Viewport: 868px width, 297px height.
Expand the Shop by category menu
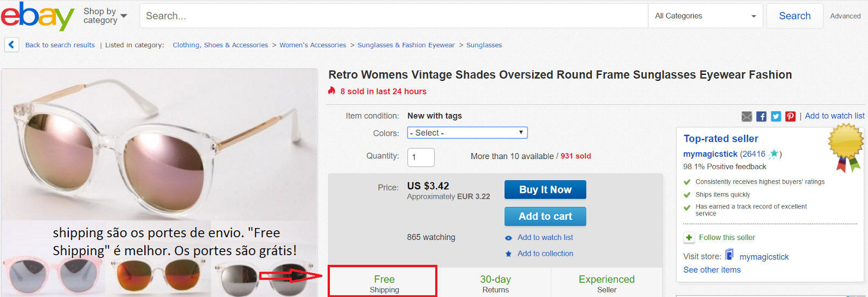click(105, 16)
